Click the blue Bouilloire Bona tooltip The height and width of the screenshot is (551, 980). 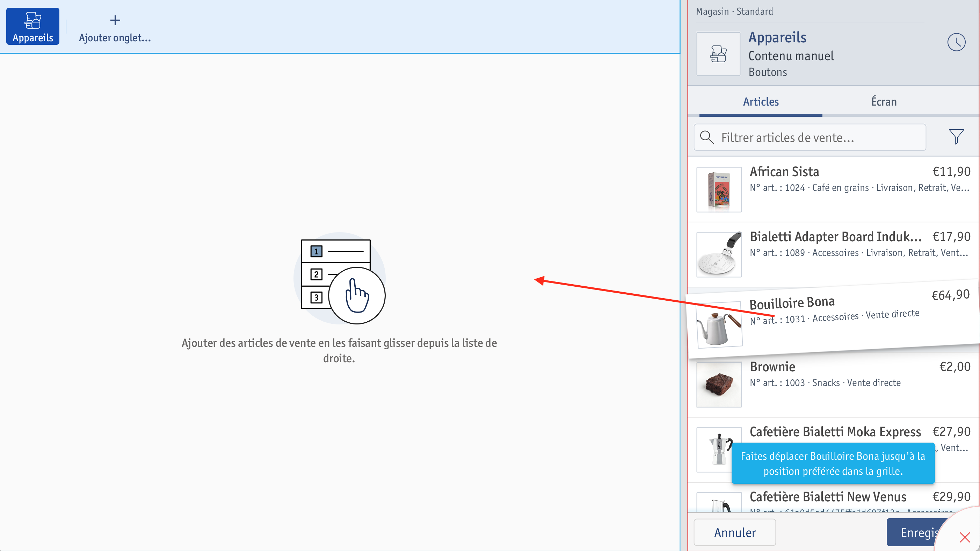pyautogui.click(x=833, y=463)
